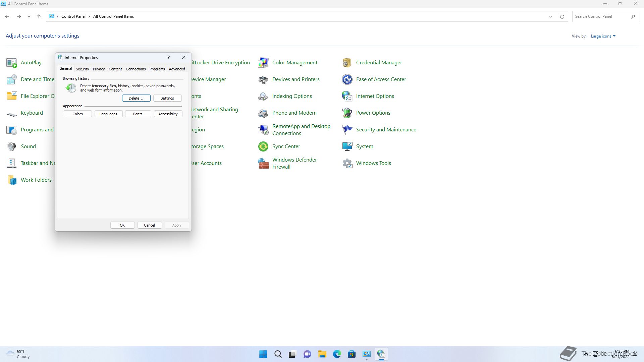Open the RemoteApp and Desktop Connections icon
This screenshot has height=362, width=644.
(263, 130)
